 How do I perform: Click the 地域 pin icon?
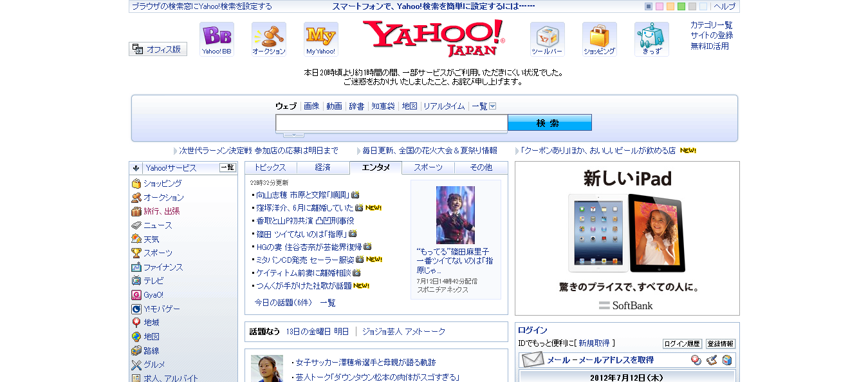pyautogui.click(x=136, y=323)
